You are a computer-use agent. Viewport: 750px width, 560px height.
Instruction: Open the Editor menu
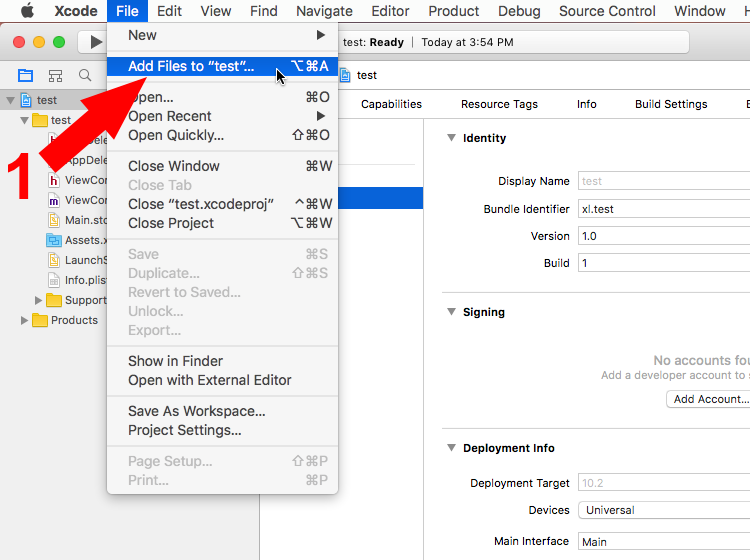(x=390, y=11)
